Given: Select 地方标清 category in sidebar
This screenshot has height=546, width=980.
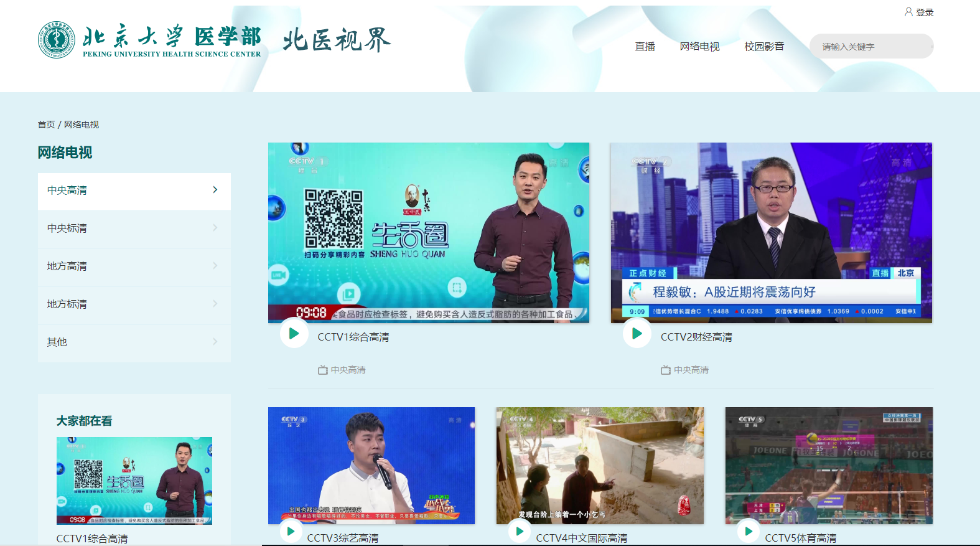Looking at the screenshot, I should pyautogui.click(x=134, y=304).
